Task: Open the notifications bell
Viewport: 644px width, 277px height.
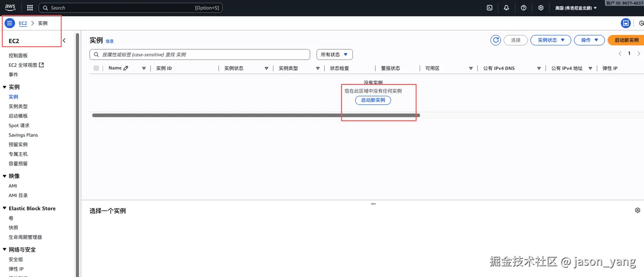Action: [506, 8]
